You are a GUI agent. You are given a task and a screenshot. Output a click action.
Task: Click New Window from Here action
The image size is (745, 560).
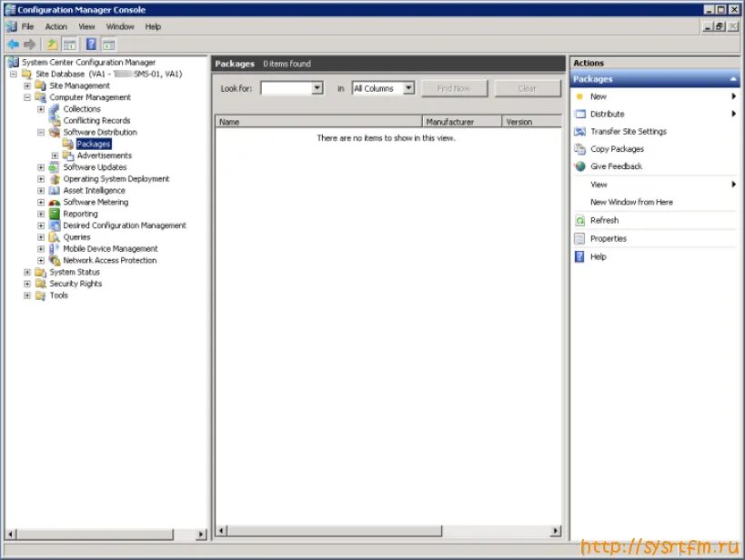631,203
